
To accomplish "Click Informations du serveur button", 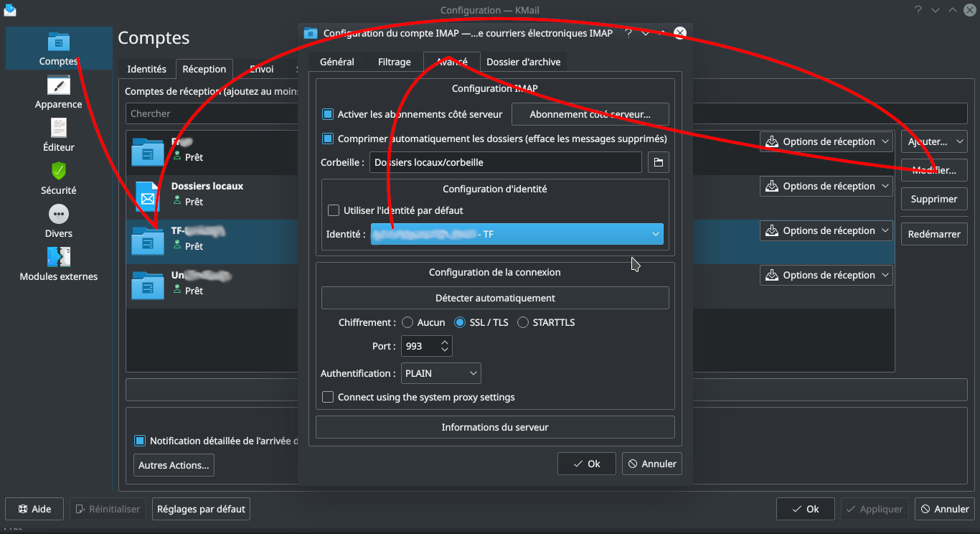I will pyautogui.click(x=495, y=427).
